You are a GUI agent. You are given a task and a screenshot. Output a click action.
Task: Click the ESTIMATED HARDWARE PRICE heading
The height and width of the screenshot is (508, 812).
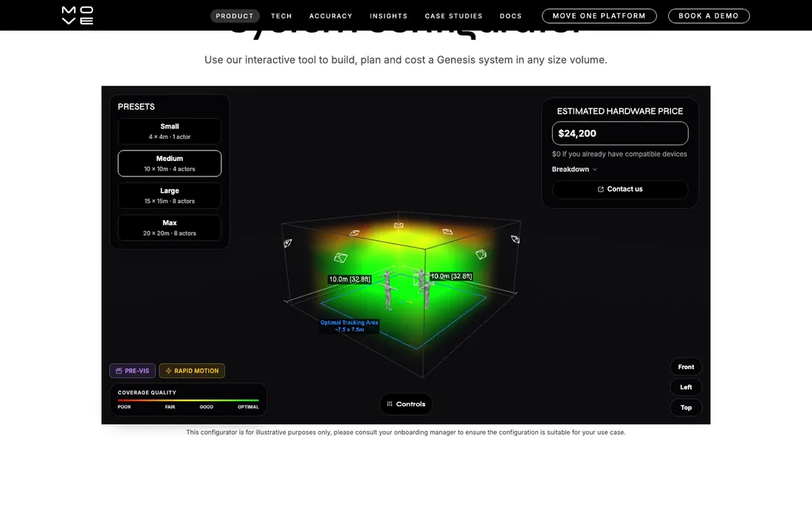tap(620, 111)
